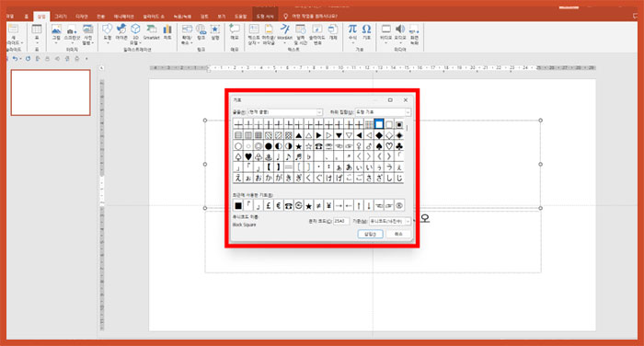Image resolution: width=644 pixels, height=346 pixels.
Task: Select the flat music sign symbol
Action: (308, 156)
